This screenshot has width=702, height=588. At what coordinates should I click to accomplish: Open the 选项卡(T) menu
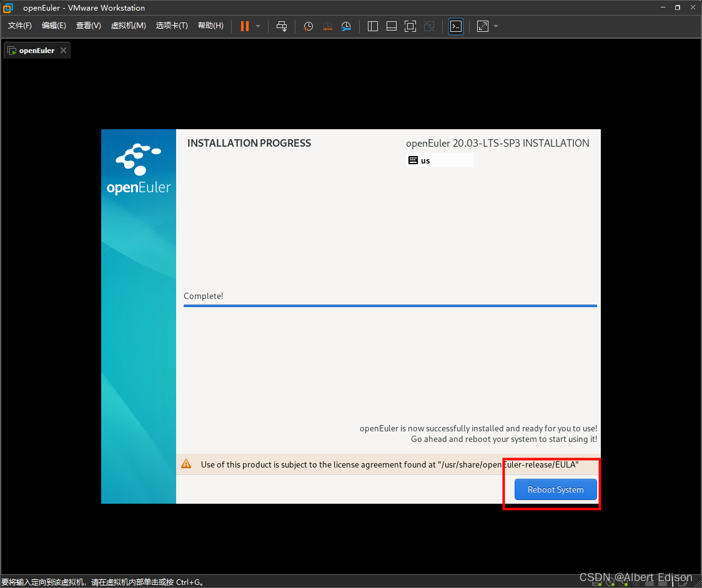[172, 26]
